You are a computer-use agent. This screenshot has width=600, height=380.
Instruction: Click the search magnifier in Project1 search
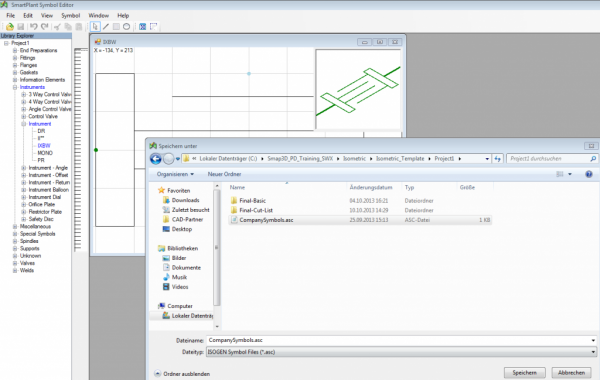[x=593, y=158]
